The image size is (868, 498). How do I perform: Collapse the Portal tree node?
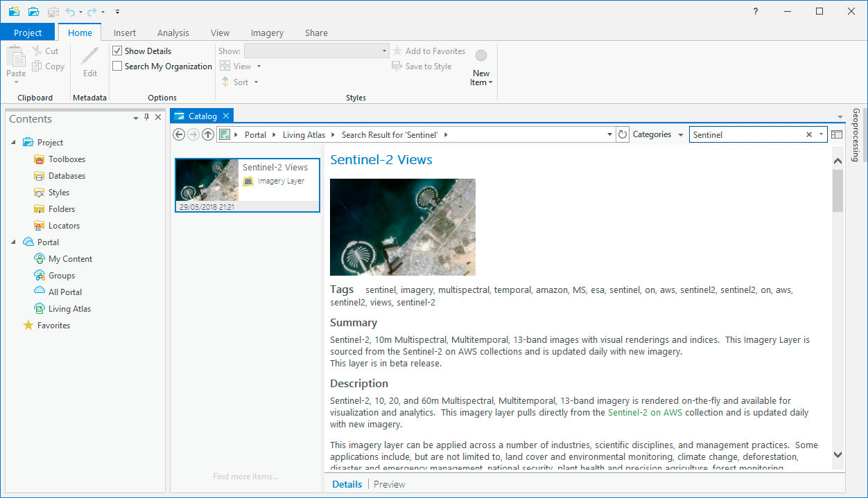14,242
